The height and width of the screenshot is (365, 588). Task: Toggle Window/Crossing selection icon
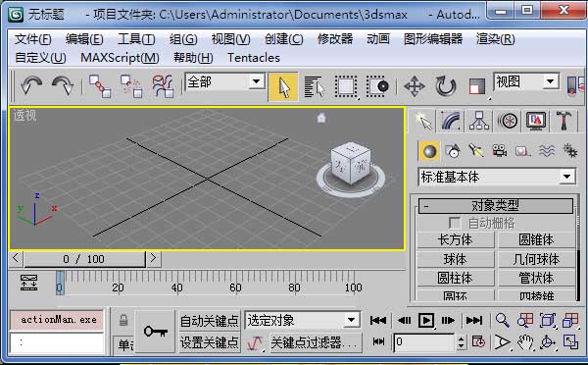click(x=377, y=86)
